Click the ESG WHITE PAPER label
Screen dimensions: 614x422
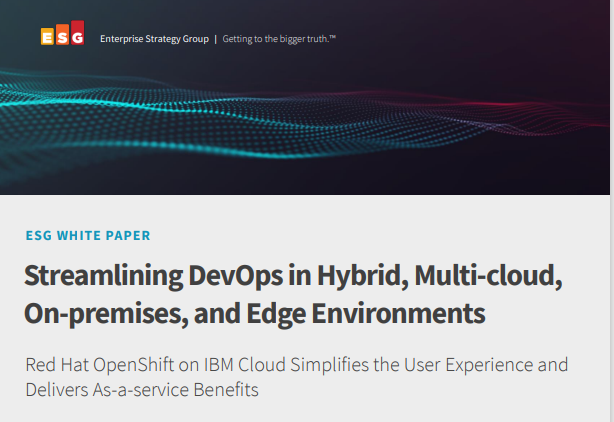(x=86, y=236)
